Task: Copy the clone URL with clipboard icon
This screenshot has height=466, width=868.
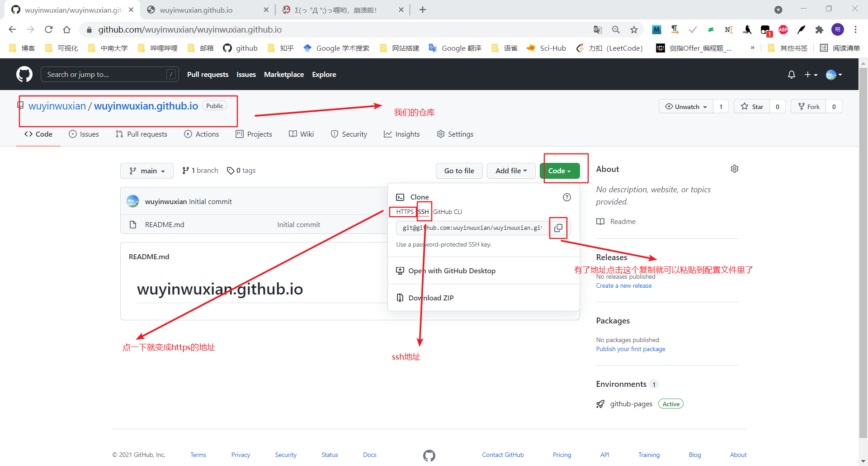Action: click(x=558, y=228)
